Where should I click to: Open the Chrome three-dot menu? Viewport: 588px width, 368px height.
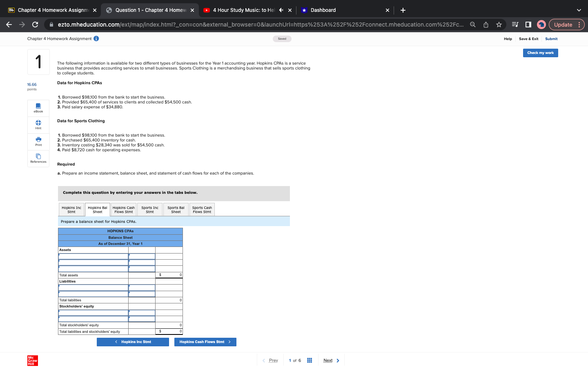(579, 25)
